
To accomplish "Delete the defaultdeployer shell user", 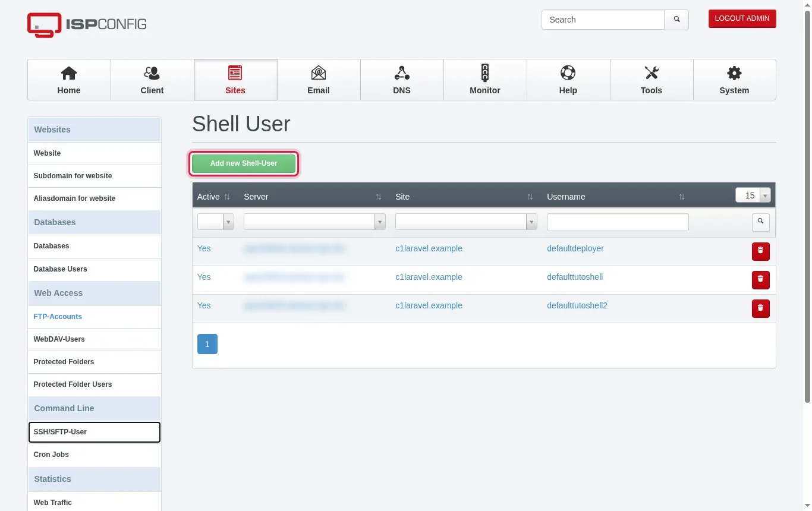I will coord(760,251).
